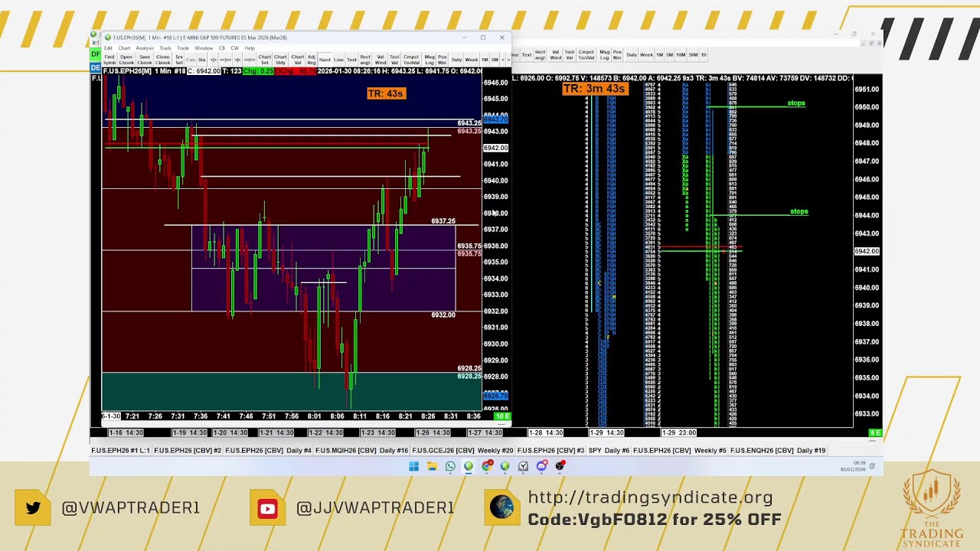Open Chart Set settings in front window
Image resolution: width=980 pixels, height=551 pixels.
point(265,59)
